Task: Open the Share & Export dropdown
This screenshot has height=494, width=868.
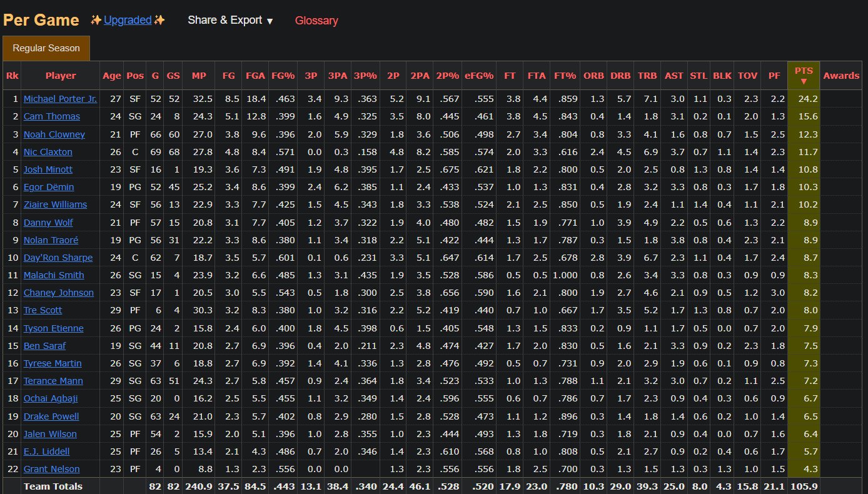Action: coord(230,20)
